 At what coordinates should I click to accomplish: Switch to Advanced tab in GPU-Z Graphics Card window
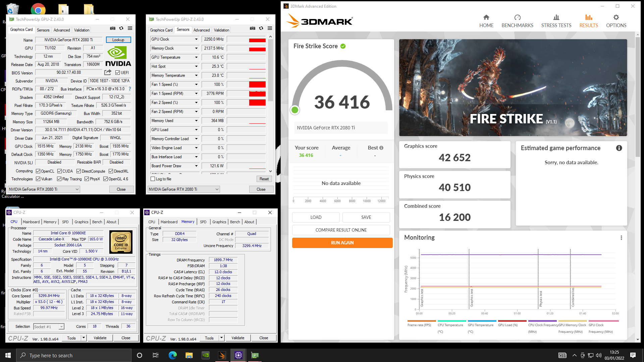tap(62, 30)
